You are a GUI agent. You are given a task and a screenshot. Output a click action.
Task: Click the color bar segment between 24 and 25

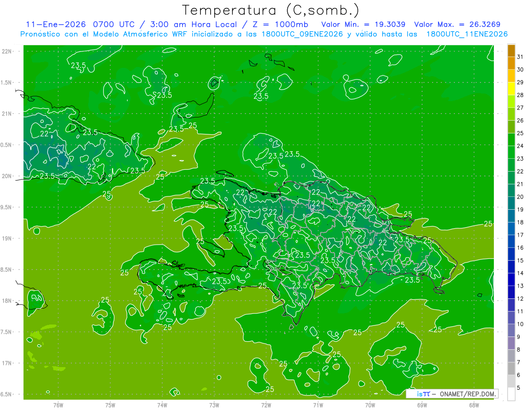[x=511, y=140]
